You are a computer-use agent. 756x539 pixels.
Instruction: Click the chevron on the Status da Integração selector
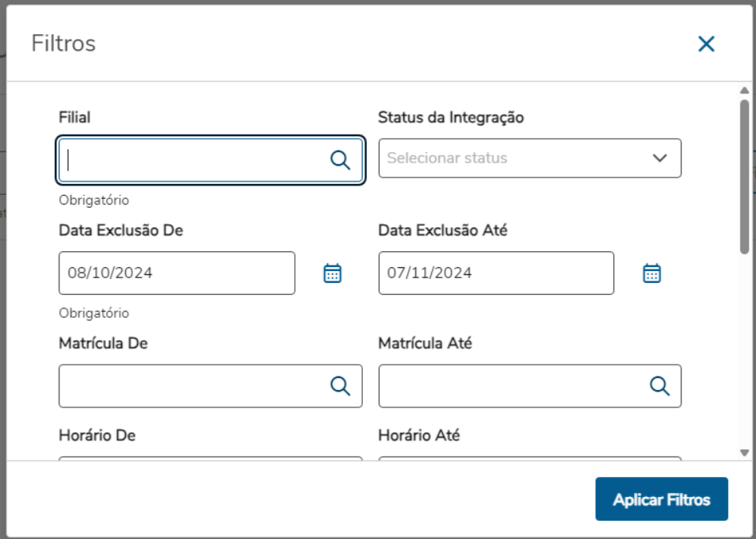point(659,158)
